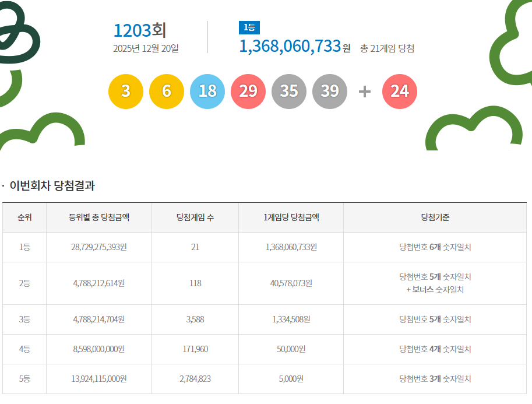Select the blue number 18 ball
Screen dimensions: 532x404
pyautogui.click(x=207, y=92)
